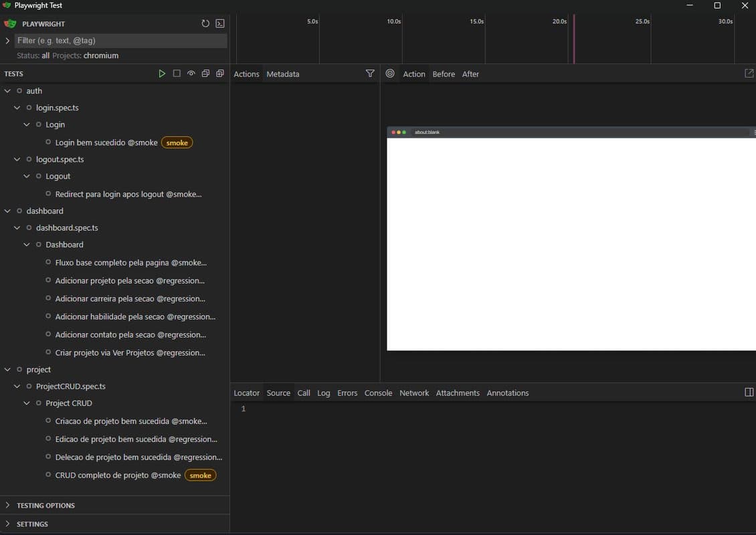Screen dimensions: 756x535
Task: Collapse all tests in the tree
Action: point(205,74)
